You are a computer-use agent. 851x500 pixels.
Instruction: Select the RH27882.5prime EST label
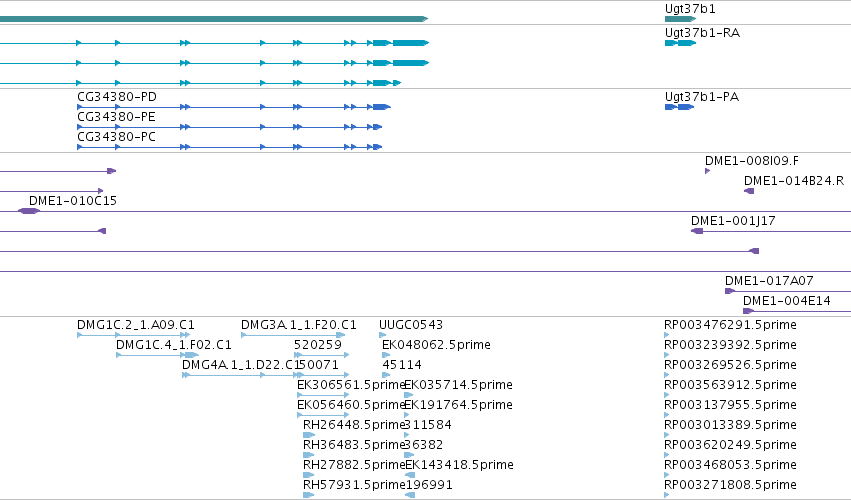354,466
